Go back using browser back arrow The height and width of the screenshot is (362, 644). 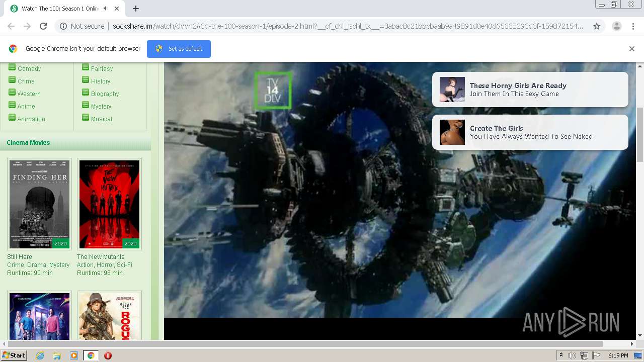point(11,26)
